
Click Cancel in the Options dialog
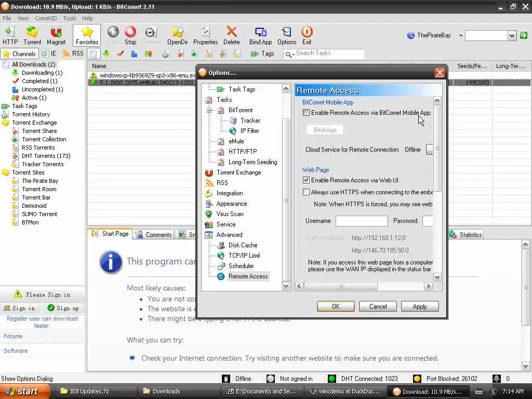pos(378,307)
